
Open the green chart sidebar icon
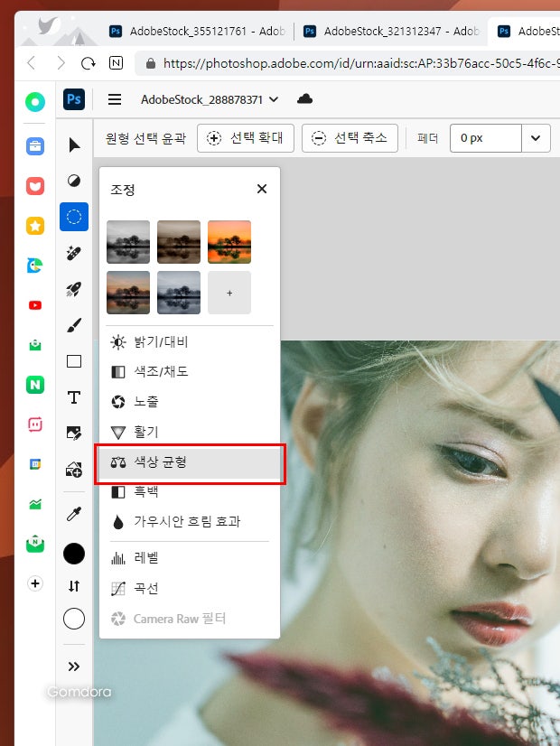point(35,504)
